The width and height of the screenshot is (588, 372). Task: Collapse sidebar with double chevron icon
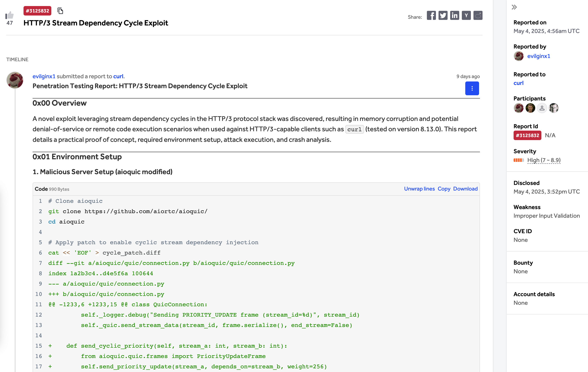coord(514,7)
